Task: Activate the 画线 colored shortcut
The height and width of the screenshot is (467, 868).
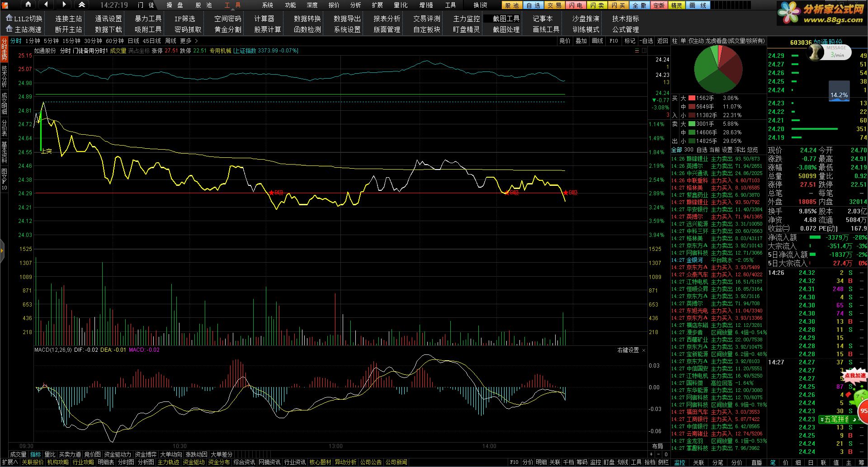Action: (x=698, y=5)
